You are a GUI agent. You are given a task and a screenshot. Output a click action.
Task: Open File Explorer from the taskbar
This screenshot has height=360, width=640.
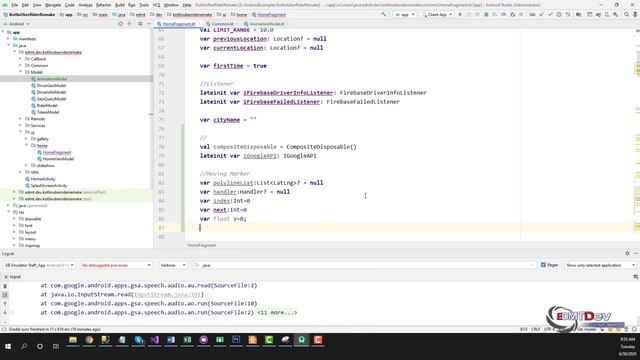(73, 340)
